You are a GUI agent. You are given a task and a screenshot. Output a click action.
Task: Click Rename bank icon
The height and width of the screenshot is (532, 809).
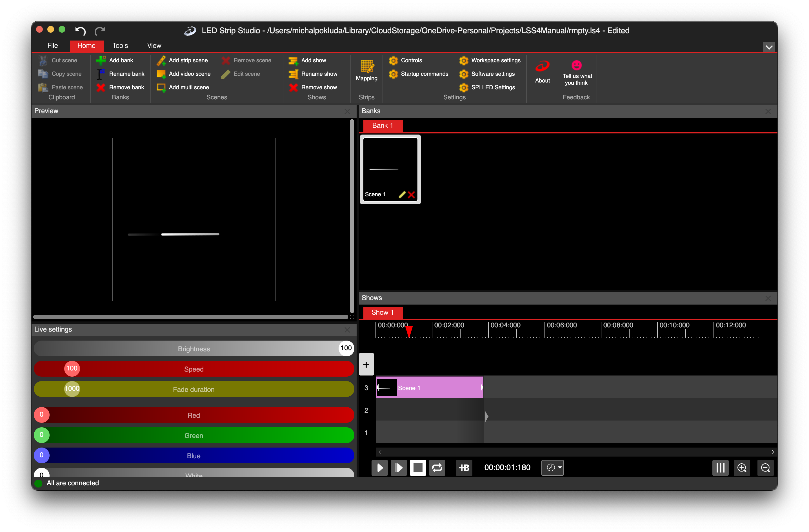pos(101,74)
